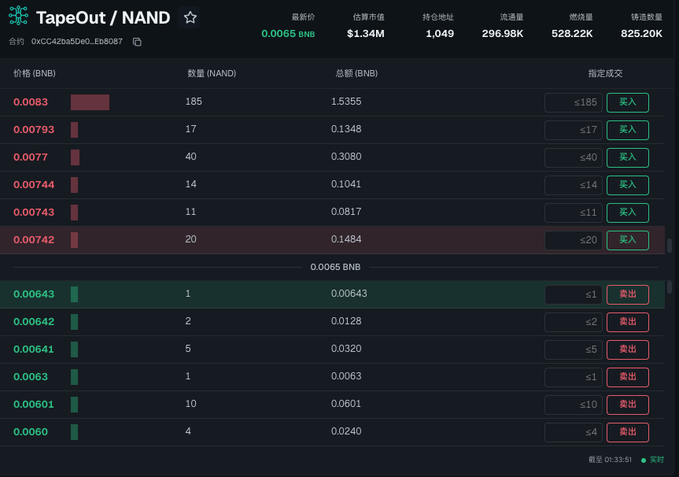
Task: Click the 指定成交 column header
Action: pyautogui.click(x=605, y=74)
